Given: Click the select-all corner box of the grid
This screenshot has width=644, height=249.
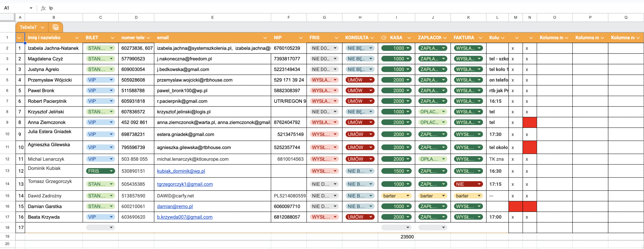Looking at the screenshot, I should coord(7,17).
